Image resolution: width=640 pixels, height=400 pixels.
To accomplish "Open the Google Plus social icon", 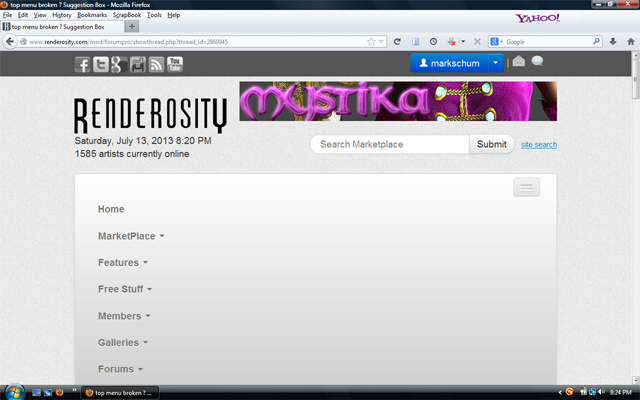I will [x=119, y=64].
